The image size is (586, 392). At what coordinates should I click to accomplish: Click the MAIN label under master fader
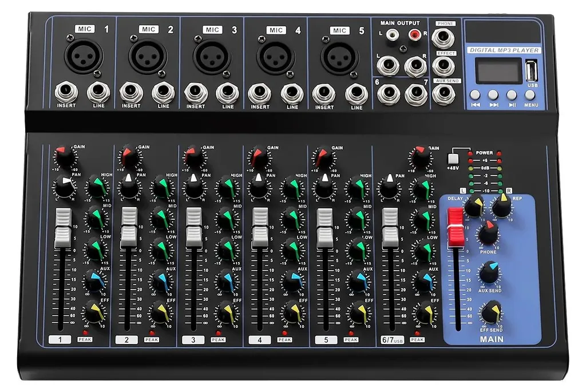click(492, 339)
